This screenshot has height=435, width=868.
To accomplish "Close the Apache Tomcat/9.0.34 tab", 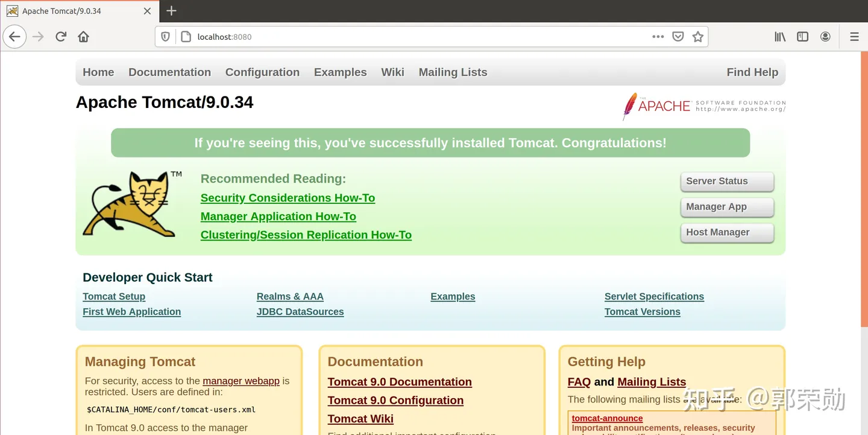I will pyautogui.click(x=148, y=11).
